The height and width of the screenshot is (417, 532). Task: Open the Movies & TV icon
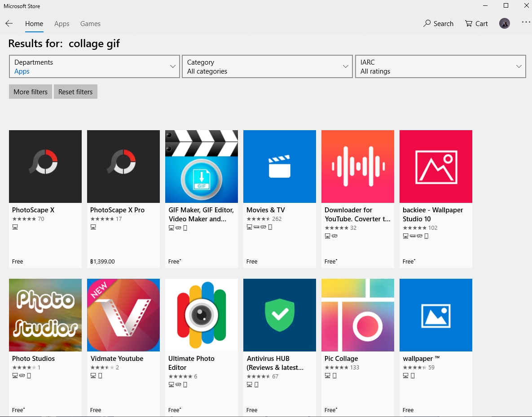(x=280, y=167)
